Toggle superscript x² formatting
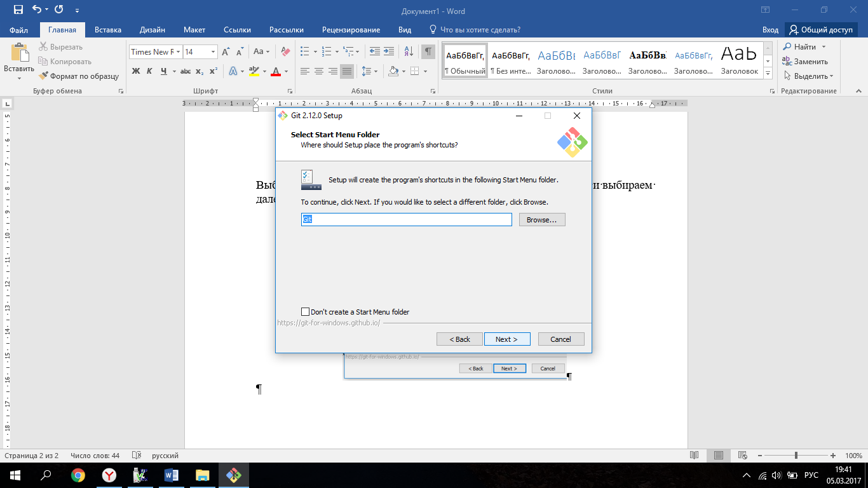868x488 pixels. [214, 71]
